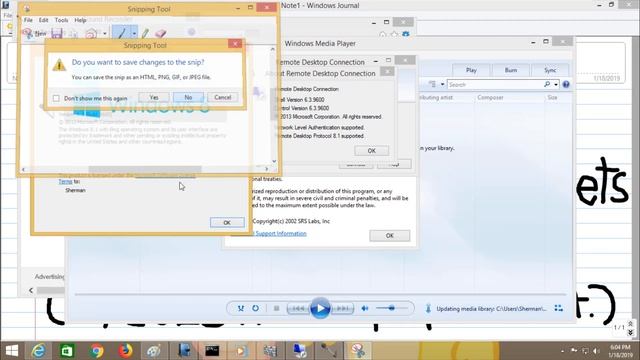Open the search options dropdown arrow
Screen dimensions: 640x360
click(556, 84)
